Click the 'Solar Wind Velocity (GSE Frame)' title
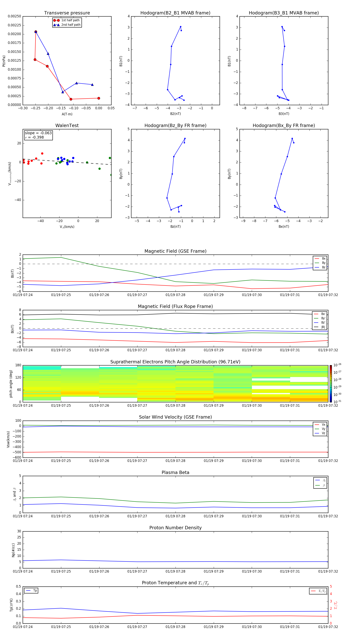 click(x=175, y=417)
